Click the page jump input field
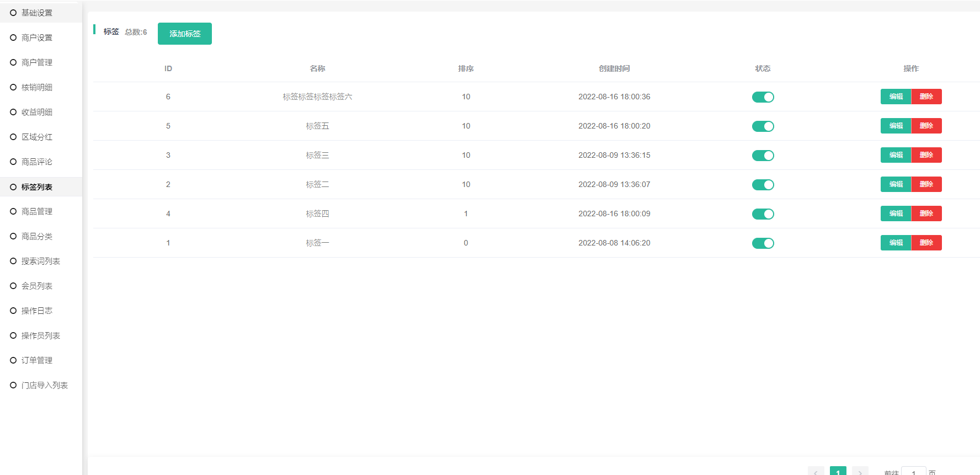The width and height of the screenshot is (980, 475). pyautogui.click(x=913, y=472)
